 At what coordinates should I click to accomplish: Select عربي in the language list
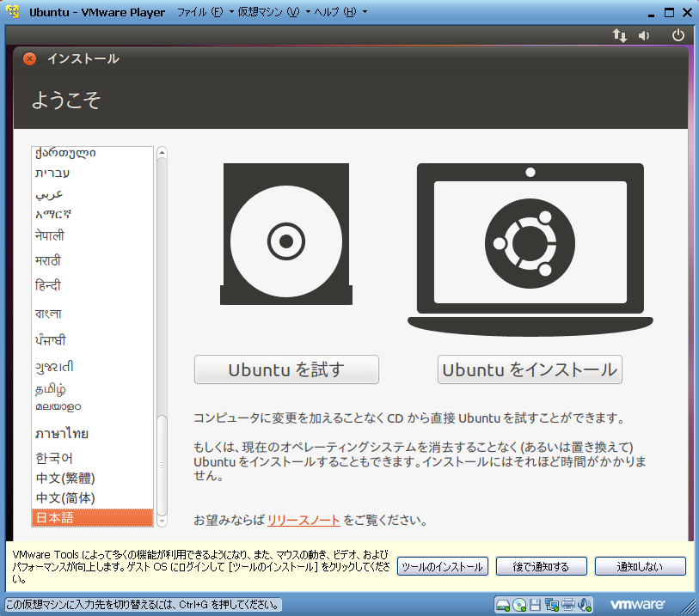point(92,194)
